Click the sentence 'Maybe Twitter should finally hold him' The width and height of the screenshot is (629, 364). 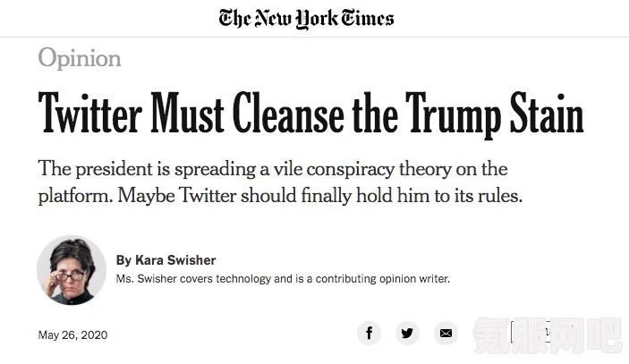click(x=320, y=196)
